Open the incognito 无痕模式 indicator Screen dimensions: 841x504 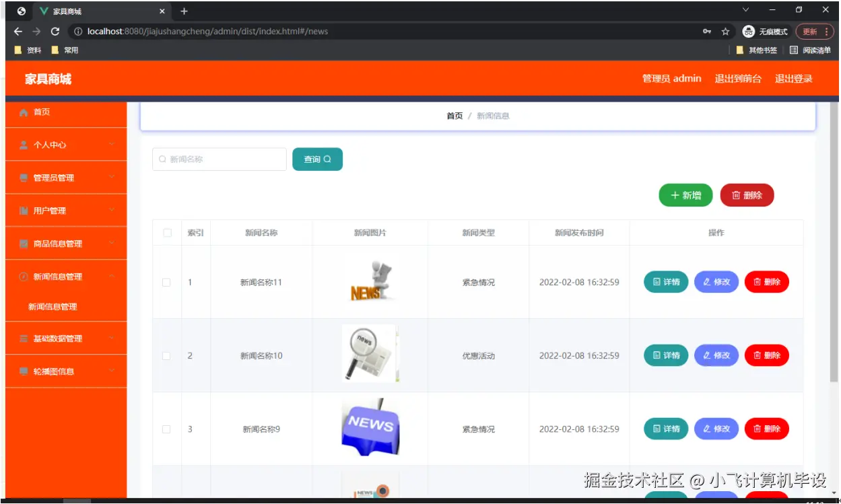765,32
